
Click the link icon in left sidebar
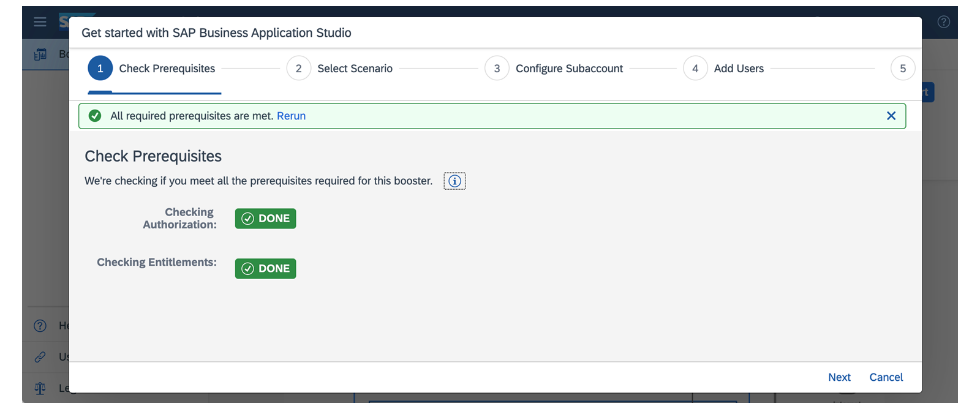(40, 357)
